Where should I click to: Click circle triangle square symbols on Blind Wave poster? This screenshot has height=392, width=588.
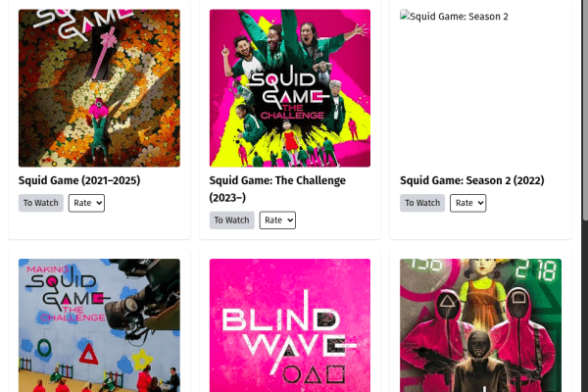coord(314,374)
